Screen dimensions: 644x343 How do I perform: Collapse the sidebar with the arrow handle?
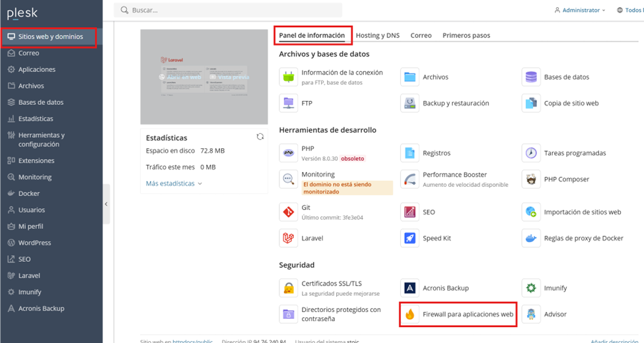106,204
